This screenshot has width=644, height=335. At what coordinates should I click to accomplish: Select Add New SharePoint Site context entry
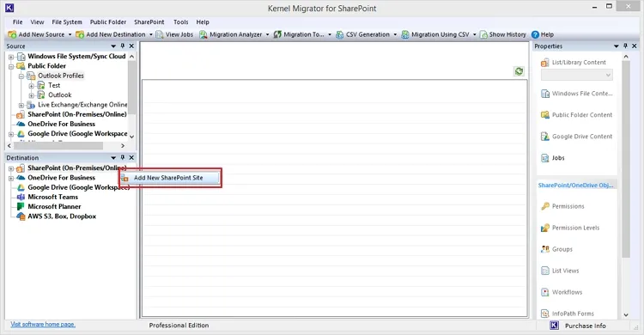pos(170,178)
